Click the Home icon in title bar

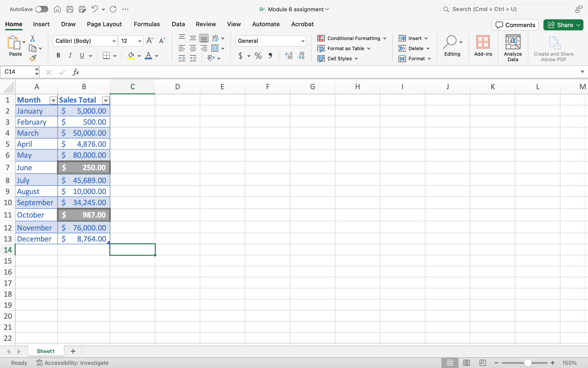(x=57, y=9)
